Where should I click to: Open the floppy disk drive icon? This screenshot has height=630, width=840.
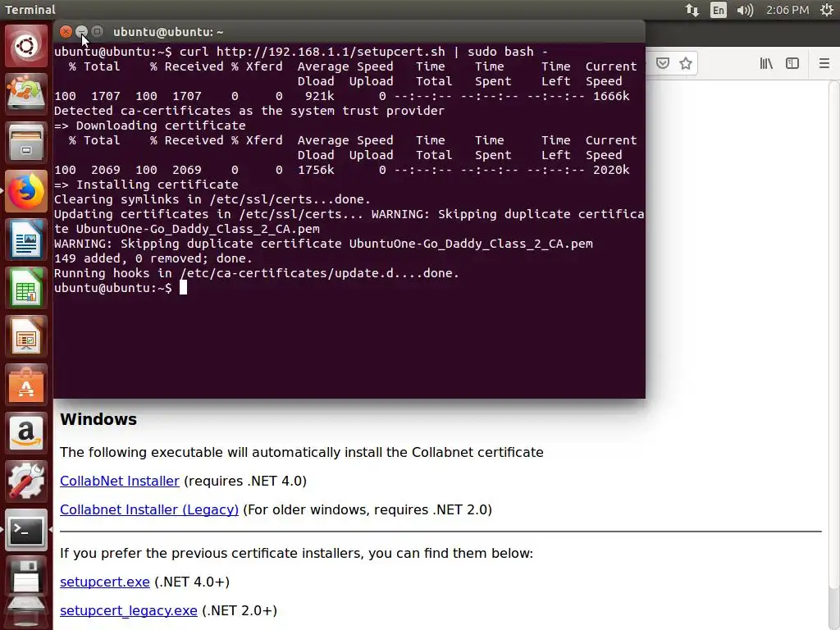[25, 577]
